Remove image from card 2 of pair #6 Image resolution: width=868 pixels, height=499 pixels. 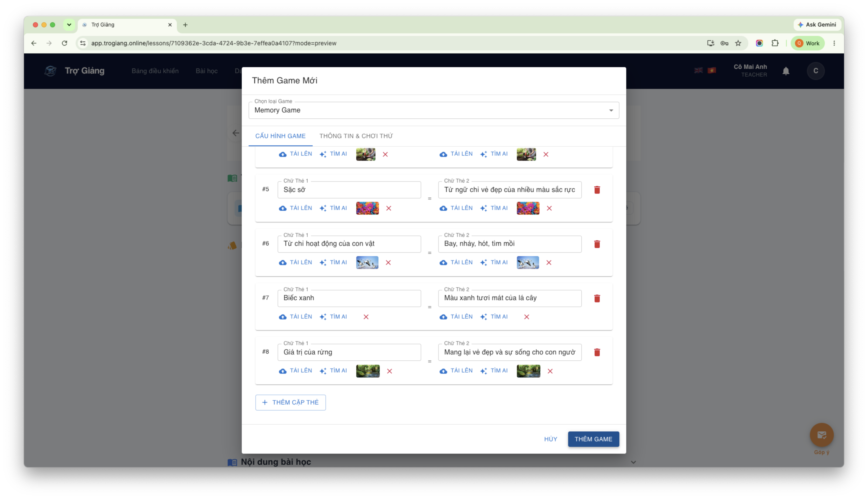click(x=549, y=263)
